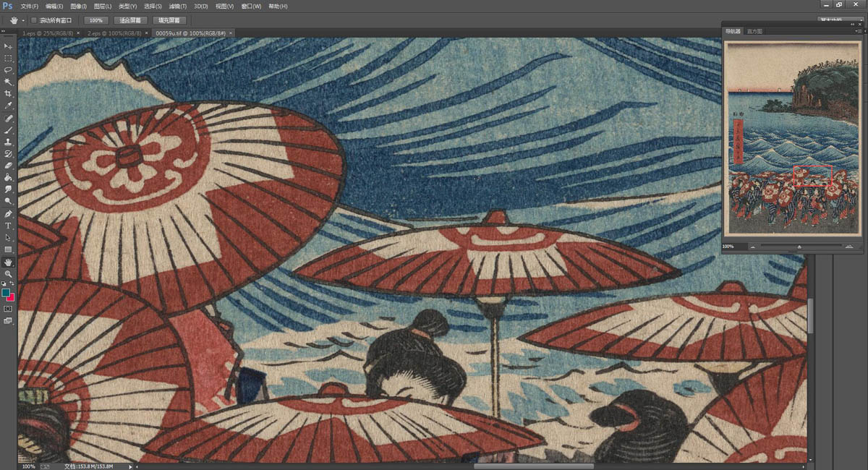The height and width of the screenshot is (470, 868).
Task: Close the 00059u.tif document tab
Action: (x=232, y=33)
